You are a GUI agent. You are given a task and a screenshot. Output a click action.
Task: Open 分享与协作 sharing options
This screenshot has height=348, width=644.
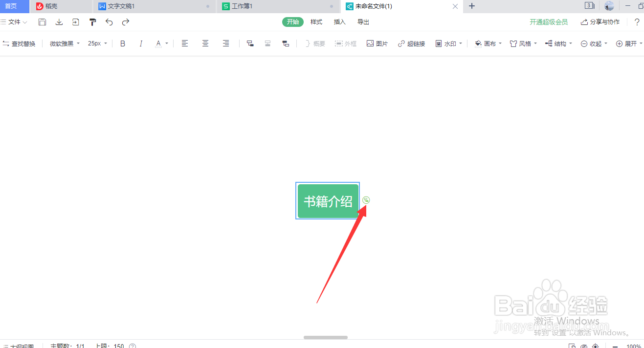tap(600, 22)
